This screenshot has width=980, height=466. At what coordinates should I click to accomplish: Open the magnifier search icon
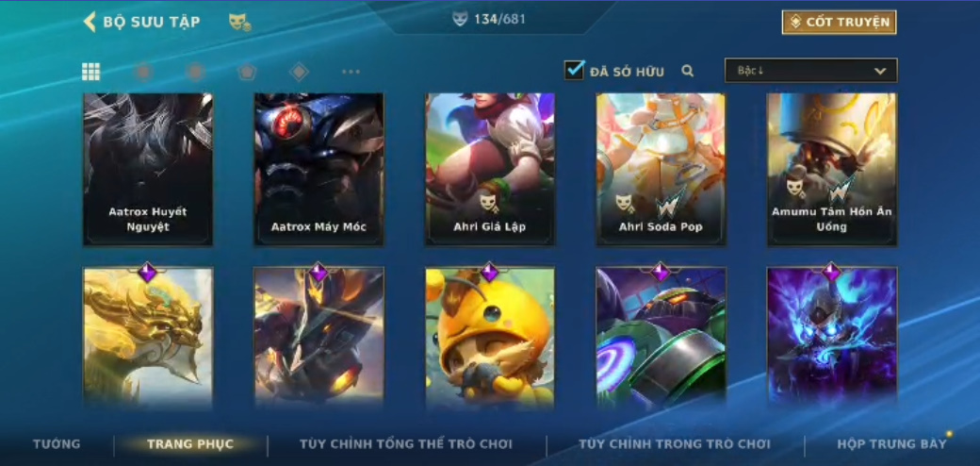688,72
